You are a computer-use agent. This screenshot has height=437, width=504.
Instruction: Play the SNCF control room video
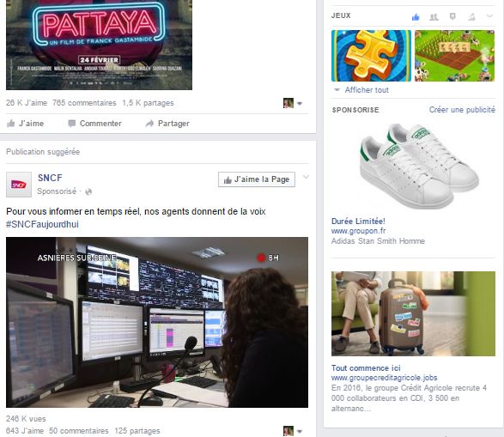pyautogui.click(x=157, y=322)
